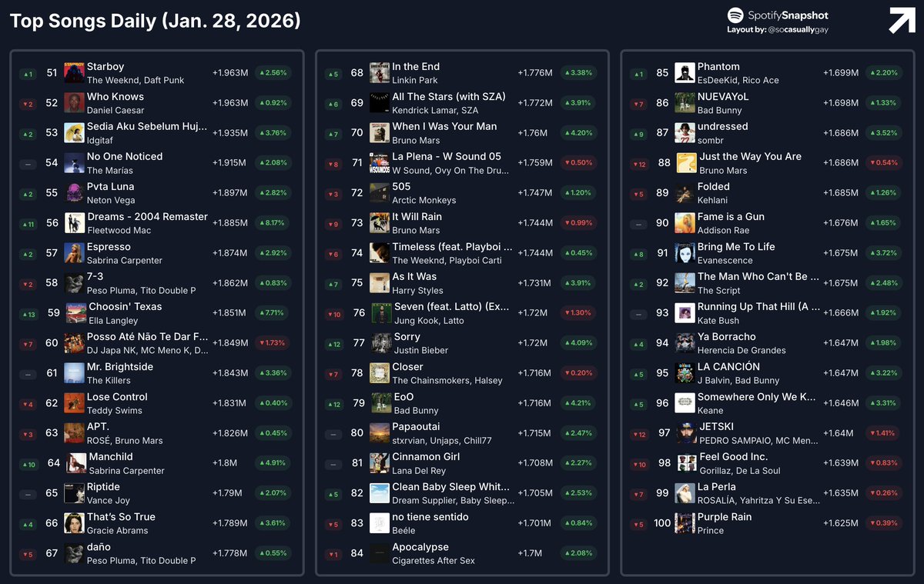This screenshot has height=584, width=924.
Task: Click the red 1.73% drop badge on Posso
Action: click(x=273, y=342)
